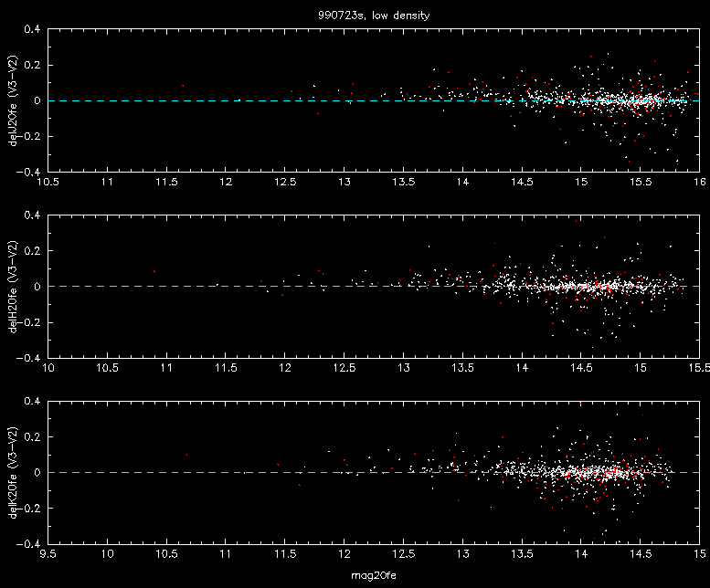The height and width of the screenshot is (588, 710).
Task: Click the 0.4 y-tick label of the top panel
Action: [32, 29]
